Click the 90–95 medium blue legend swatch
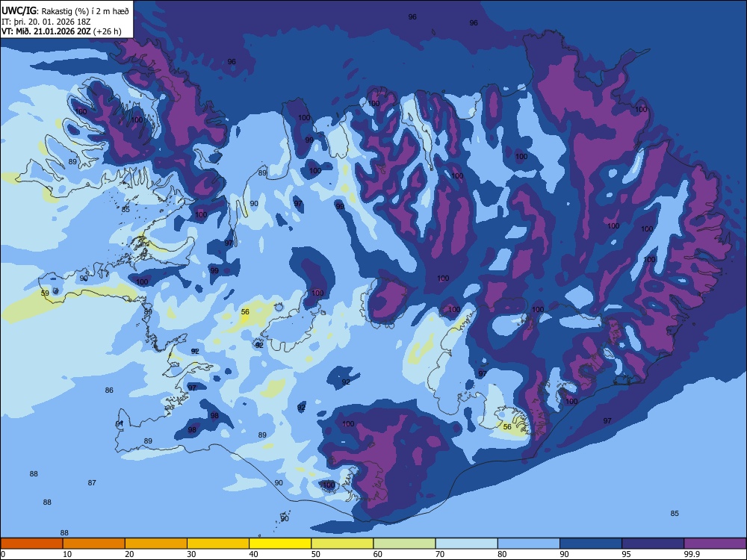 pos(591,544)
